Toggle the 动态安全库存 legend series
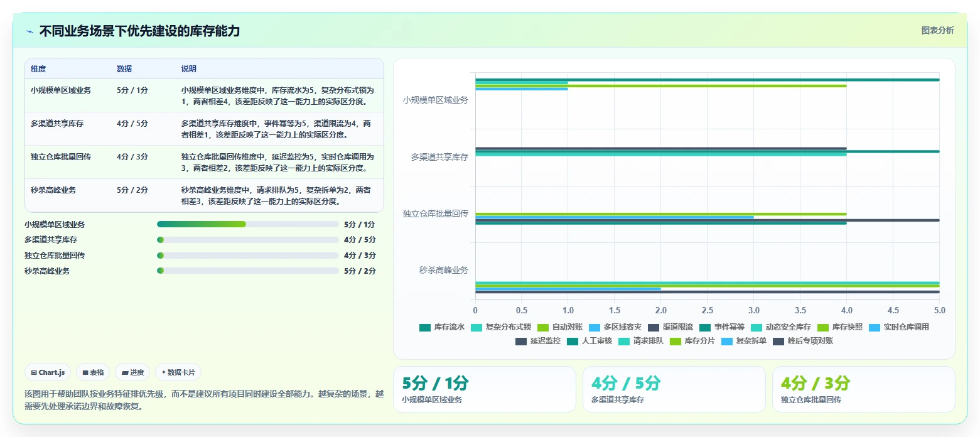This screenshot has width=980, height=437. pos(781,327)
